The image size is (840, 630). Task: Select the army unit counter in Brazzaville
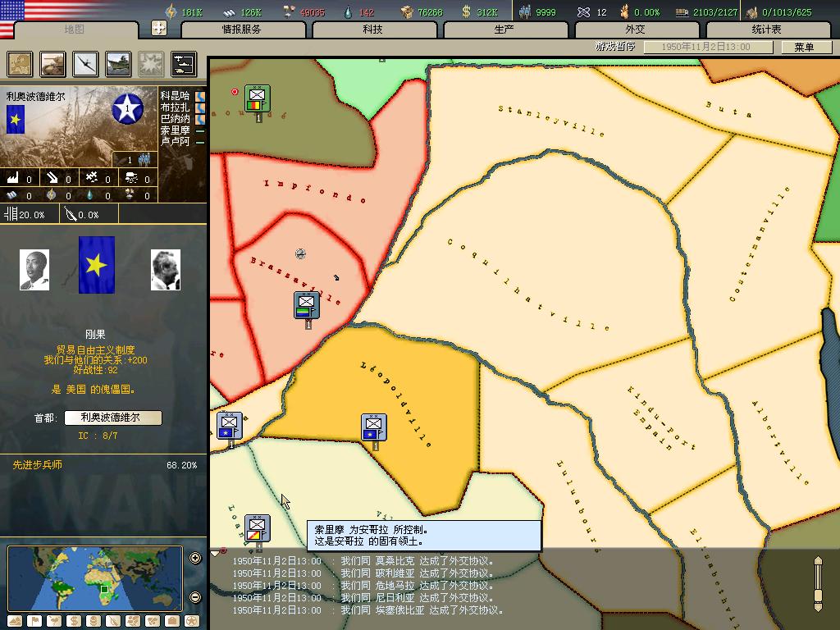tap(307, 305)
